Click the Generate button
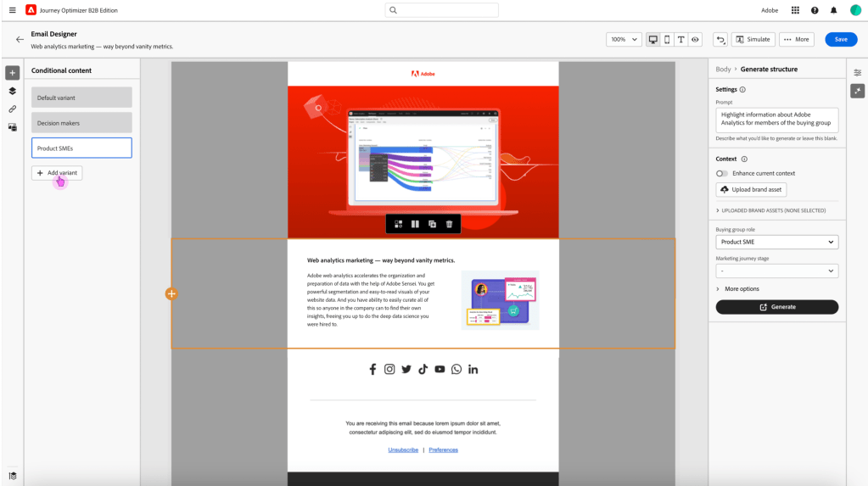This screenshot has height=486, width=868. click(776, 307)
